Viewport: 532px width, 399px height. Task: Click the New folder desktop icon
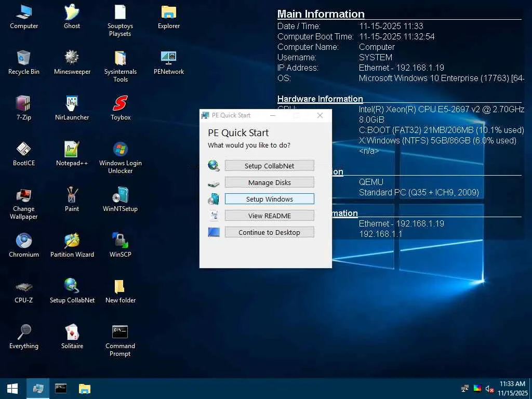[120, 291]
